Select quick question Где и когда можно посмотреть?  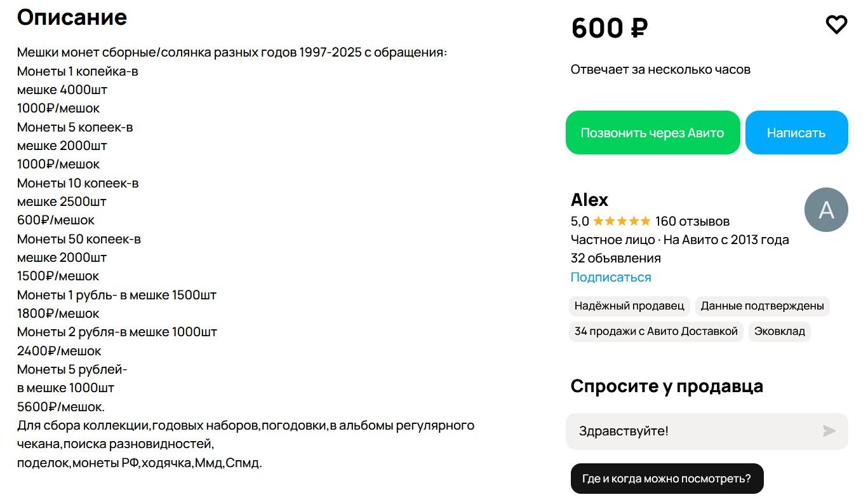[667, 479]
